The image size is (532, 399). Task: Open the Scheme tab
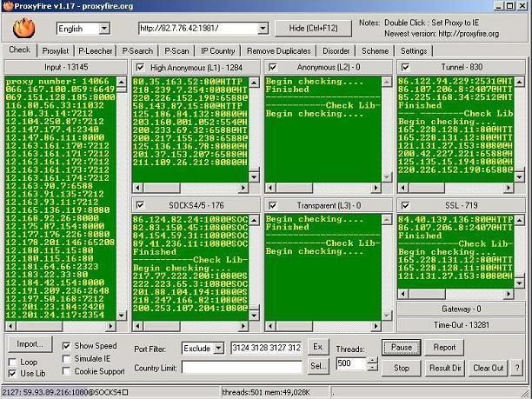(375, 51)
